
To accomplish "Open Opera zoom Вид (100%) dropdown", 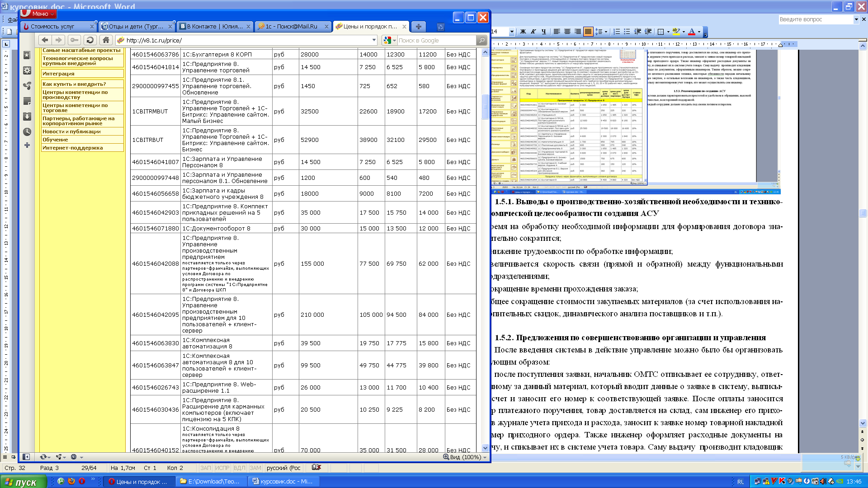I will (x=465, y=457).
